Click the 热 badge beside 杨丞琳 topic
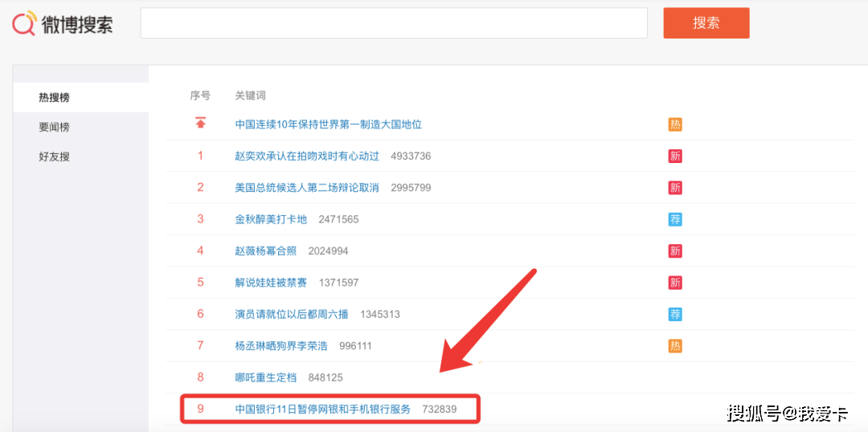This screenshot has width=868, height=432. (675, 346)
